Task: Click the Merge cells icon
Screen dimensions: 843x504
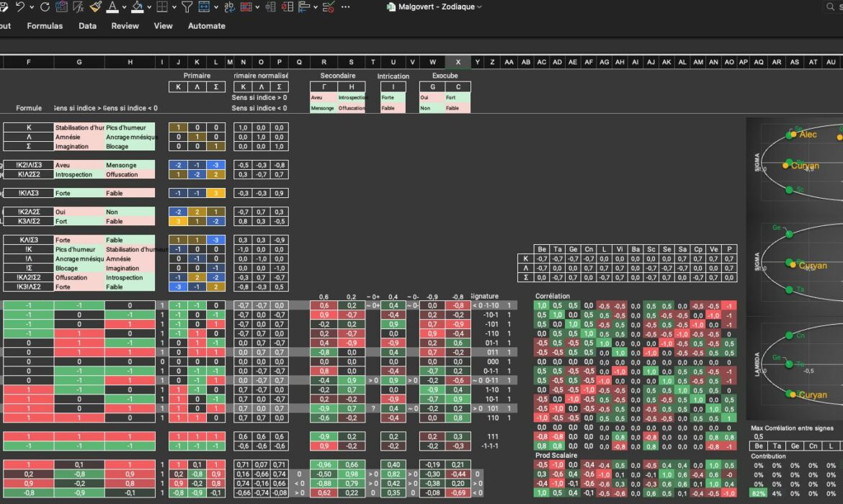Action: click(204, 7)
